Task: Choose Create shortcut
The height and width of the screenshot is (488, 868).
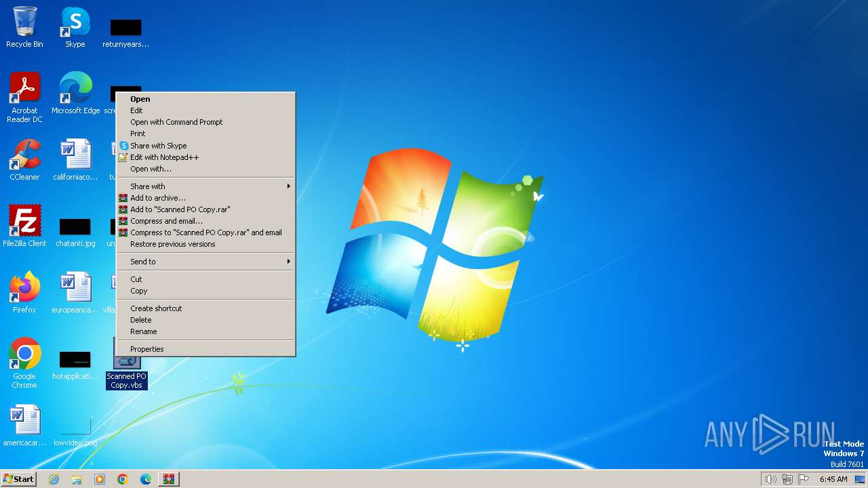Action: 206,308
